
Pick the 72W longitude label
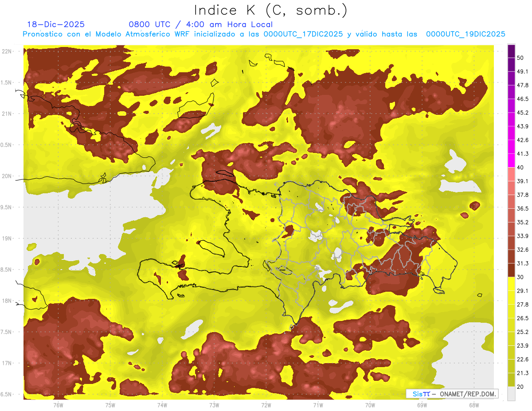[266, 405]
